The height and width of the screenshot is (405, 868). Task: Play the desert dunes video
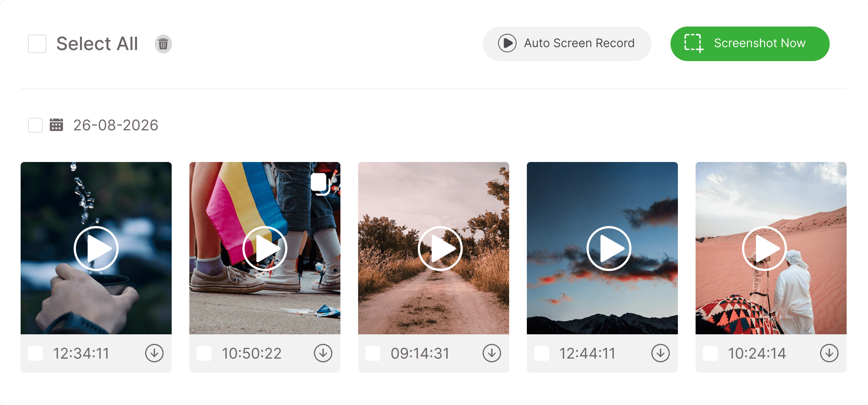[x=764, y=249]
